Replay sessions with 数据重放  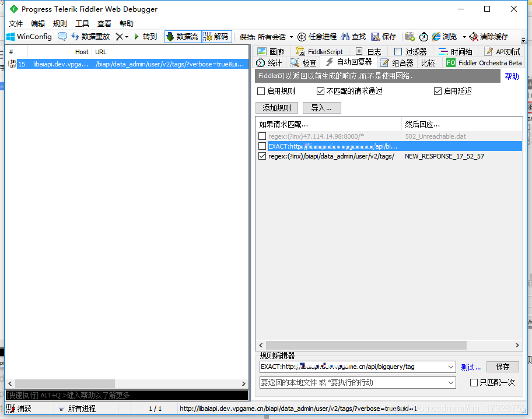pos(90,37)
